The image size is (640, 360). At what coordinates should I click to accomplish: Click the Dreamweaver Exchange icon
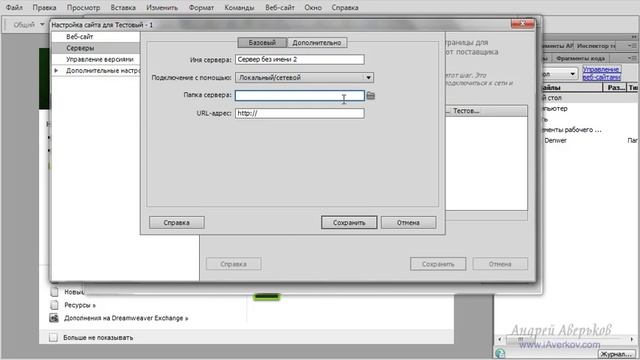[54, 318]
